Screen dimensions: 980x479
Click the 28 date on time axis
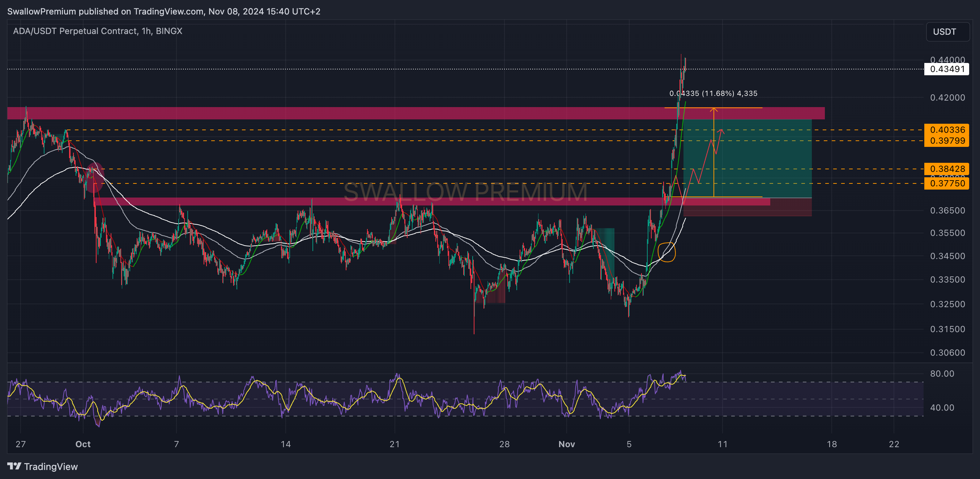point(504,444)
